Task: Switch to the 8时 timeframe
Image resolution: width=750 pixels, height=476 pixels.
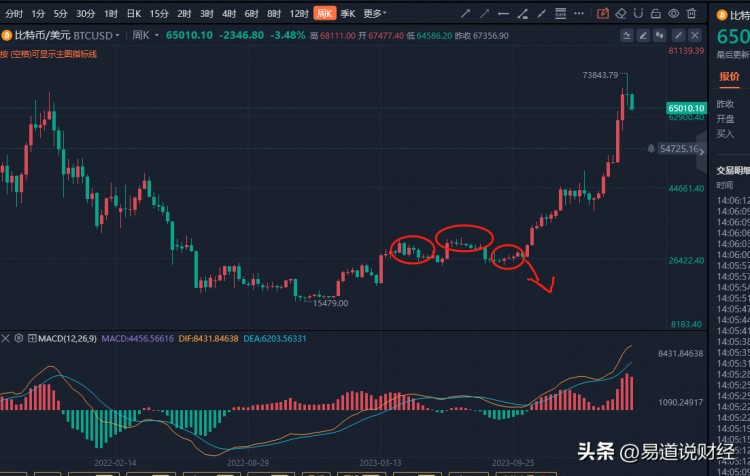Action: [x=274, y=14]
